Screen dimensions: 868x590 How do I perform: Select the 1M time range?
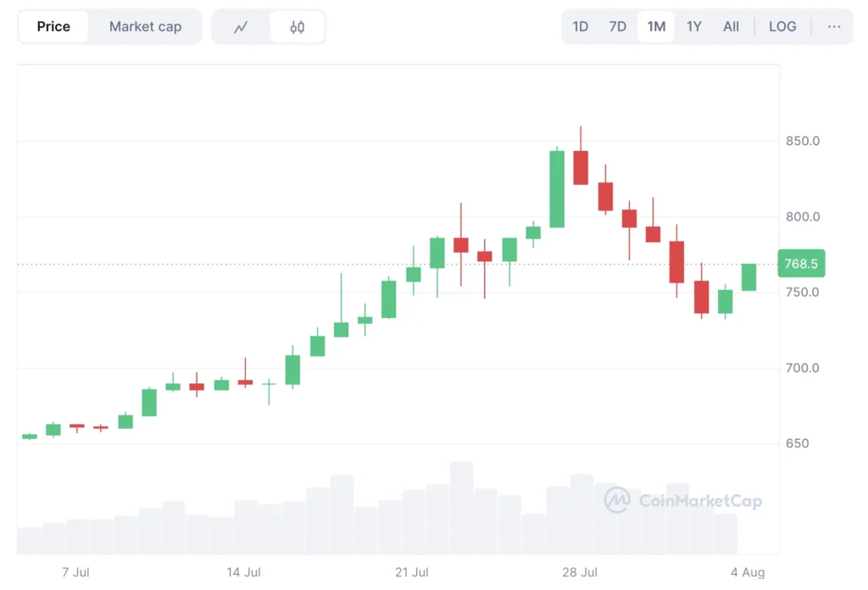pos(656,27)
